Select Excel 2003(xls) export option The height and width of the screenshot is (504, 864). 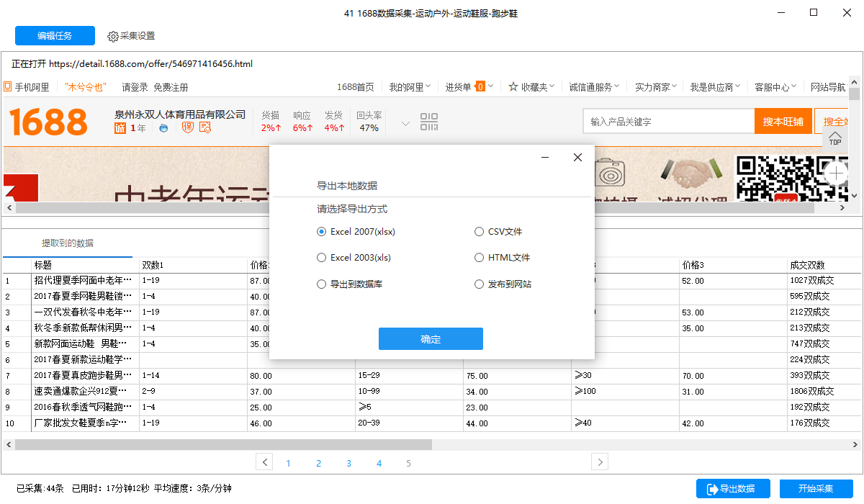pos(354,258)
